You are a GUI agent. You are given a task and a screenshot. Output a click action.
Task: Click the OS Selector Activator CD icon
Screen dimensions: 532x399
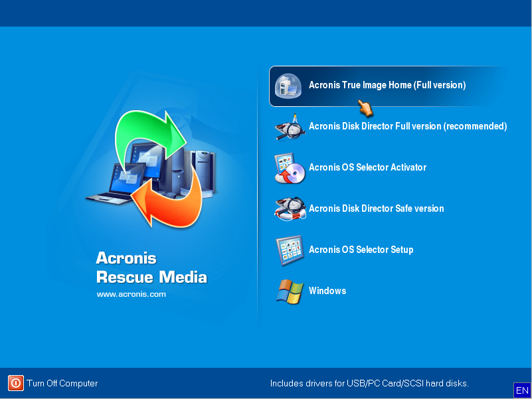point(290,168)
